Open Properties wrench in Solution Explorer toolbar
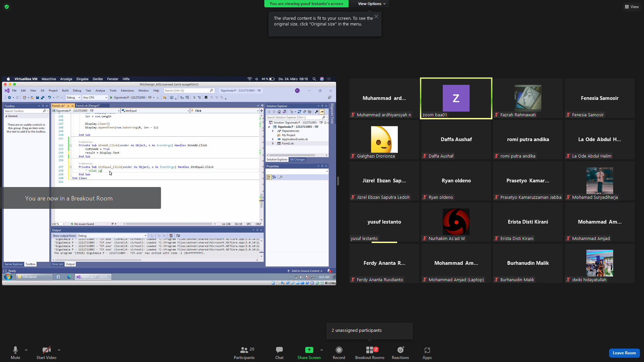The image size is (644, 362). 316,112
